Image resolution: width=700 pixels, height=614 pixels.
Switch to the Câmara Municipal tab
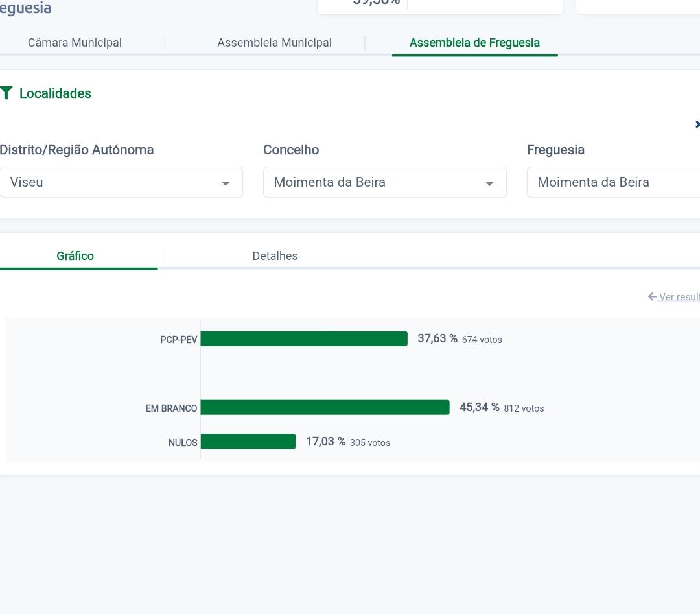pos(75,43)
